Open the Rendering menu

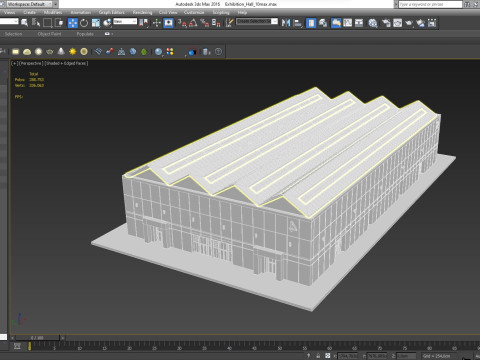tap(142, 12)
